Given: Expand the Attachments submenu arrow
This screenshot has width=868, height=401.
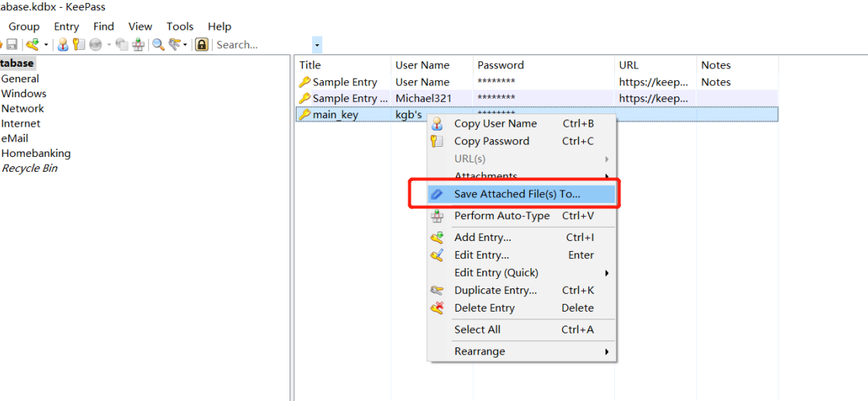Looking at the screenshot, I should tap(607, 176).
